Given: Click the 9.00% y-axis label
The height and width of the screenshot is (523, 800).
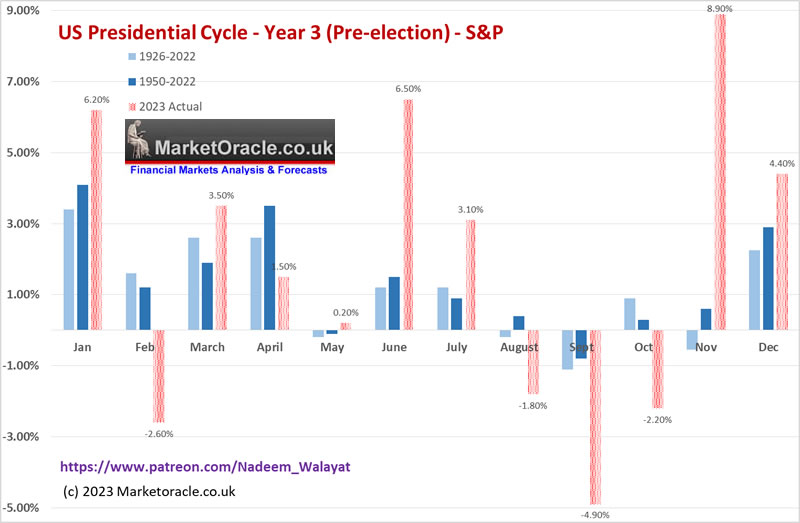Looking at the screenshot, I should (x=22, y=11).
